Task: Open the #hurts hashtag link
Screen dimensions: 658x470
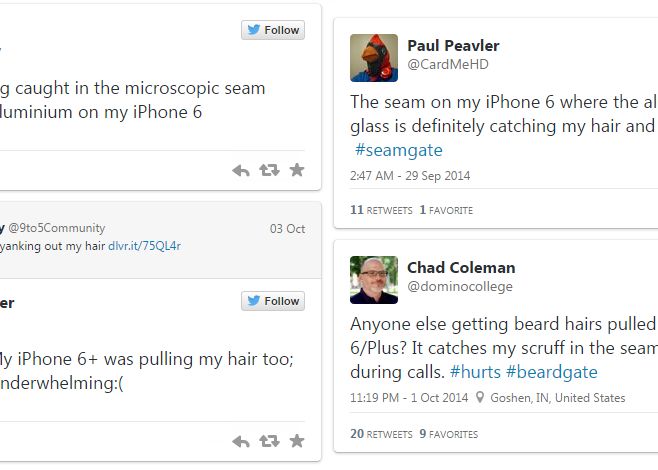Action: pyautogui.click(x=475, y=372)
